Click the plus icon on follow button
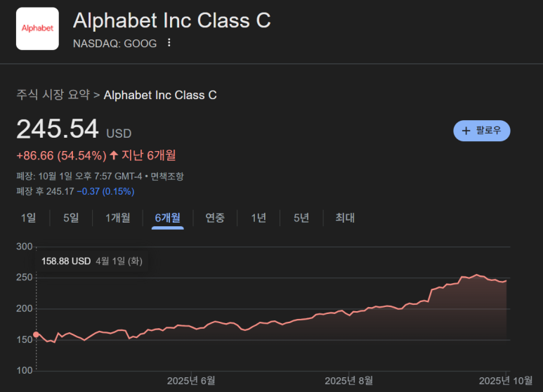 466,131
